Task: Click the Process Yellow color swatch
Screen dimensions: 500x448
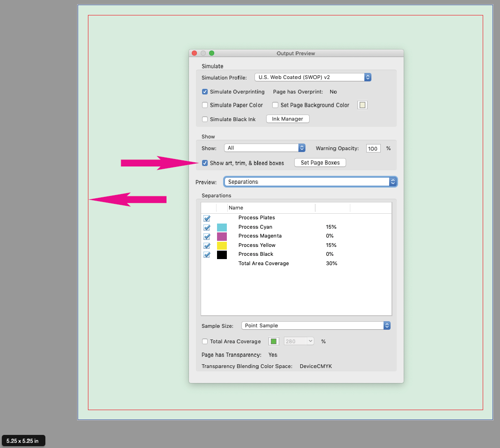Action: (222, 245)
